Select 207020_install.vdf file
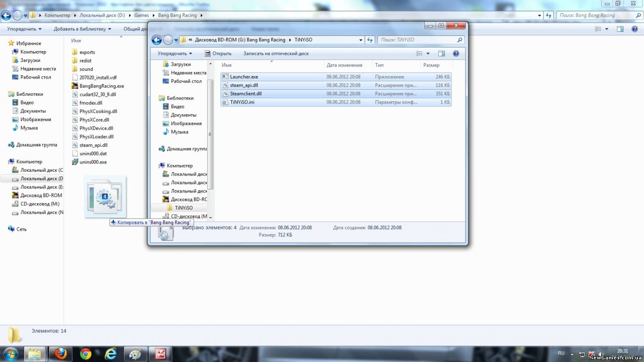This screenshot has height=362, width=644. click(94, 78)
